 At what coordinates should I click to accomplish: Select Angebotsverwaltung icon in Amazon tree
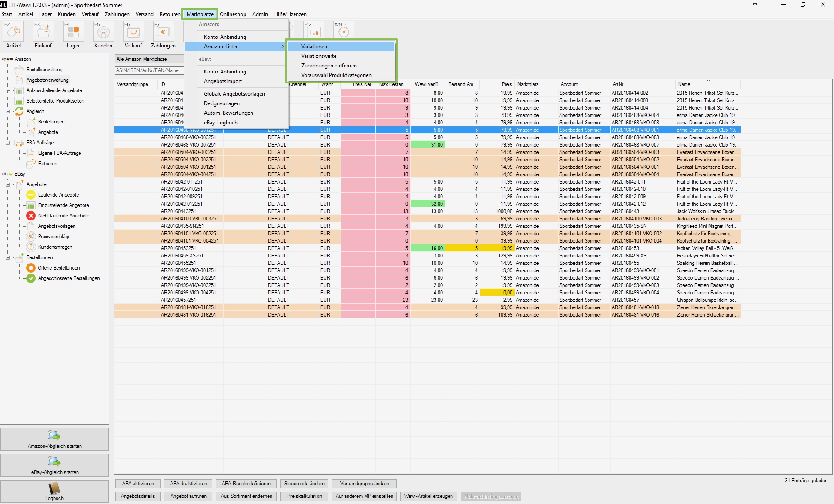[x=19, y=80]
